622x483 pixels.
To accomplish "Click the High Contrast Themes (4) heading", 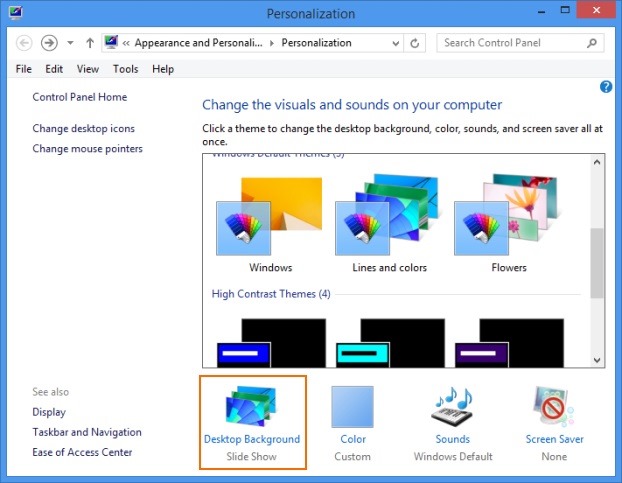I will (x=271, y=294).
